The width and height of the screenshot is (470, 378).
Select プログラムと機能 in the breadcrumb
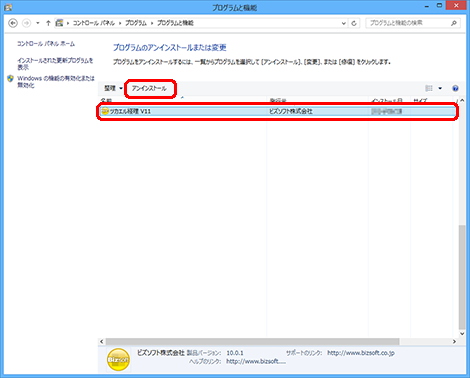point(175,23)
